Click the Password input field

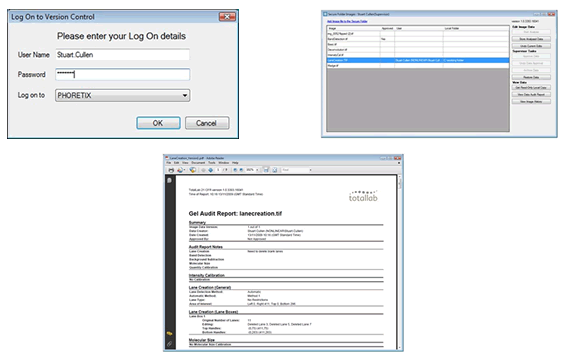[123, 74]
